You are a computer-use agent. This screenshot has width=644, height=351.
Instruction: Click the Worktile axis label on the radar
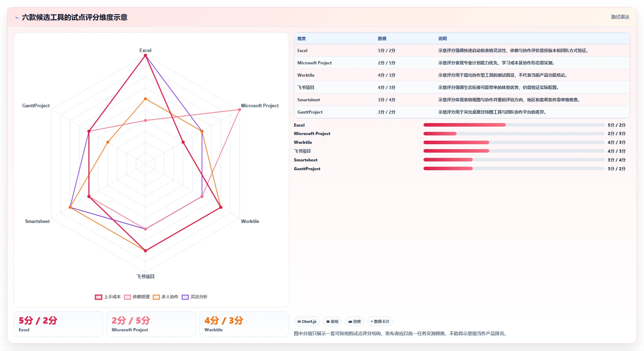[x=250, y=222]
